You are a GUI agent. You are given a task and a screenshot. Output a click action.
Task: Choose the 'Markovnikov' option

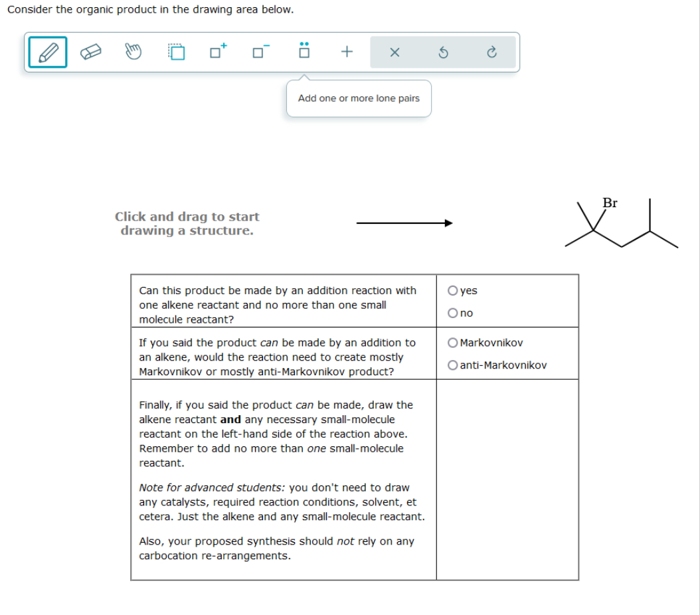click(x=452, y=343)
